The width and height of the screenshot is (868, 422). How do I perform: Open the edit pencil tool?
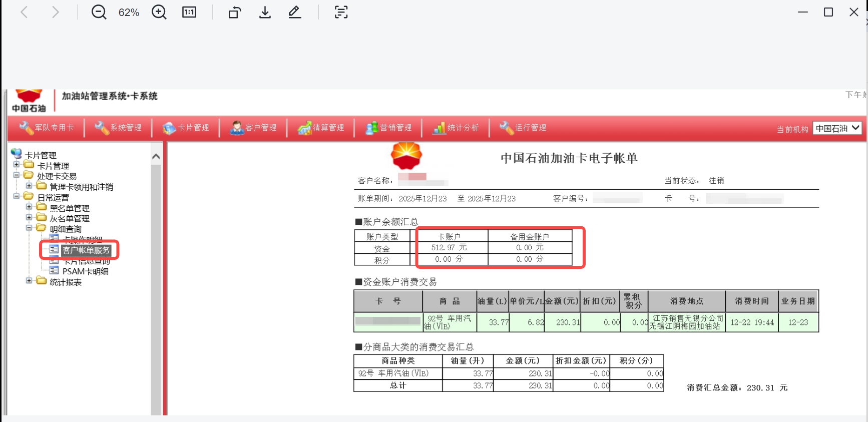point(295,12)
